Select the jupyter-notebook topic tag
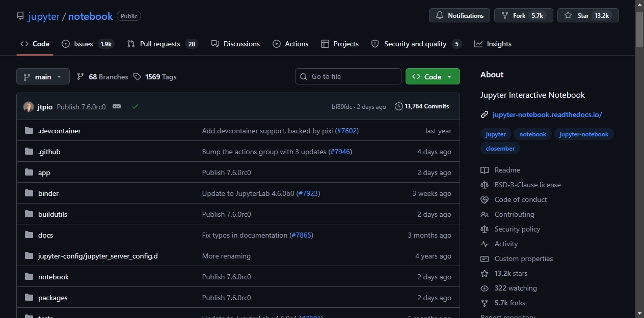The height and width of the screenshot is (318, 644). (x=584, y=134)
